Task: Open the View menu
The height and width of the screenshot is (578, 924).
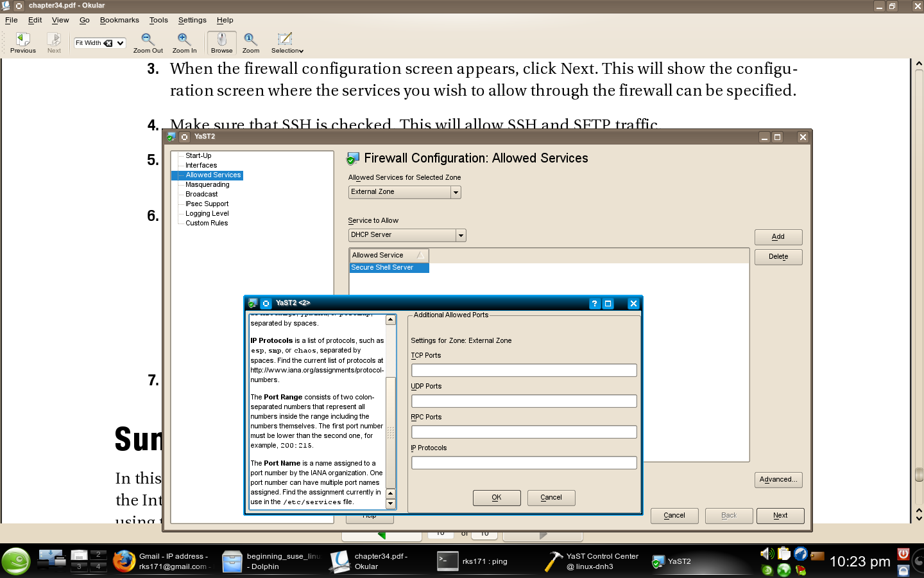Action: point(60,20)
